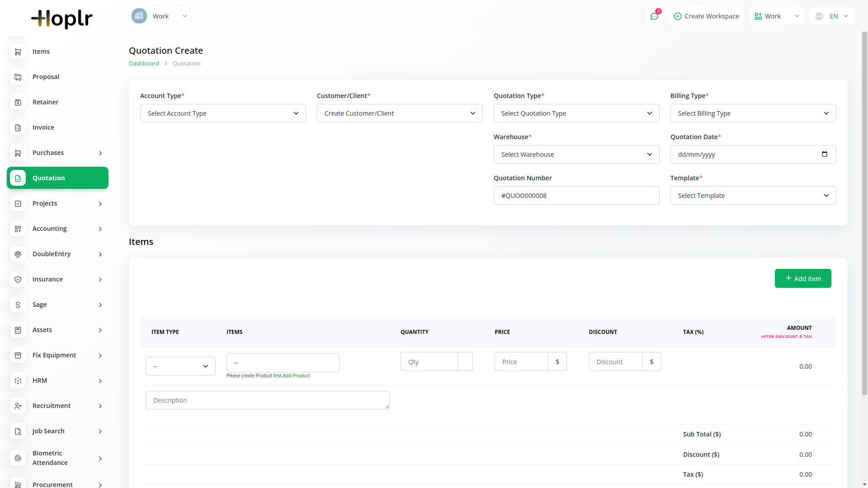Click the Price input field
868x488 pixels.
coord(521,361)
